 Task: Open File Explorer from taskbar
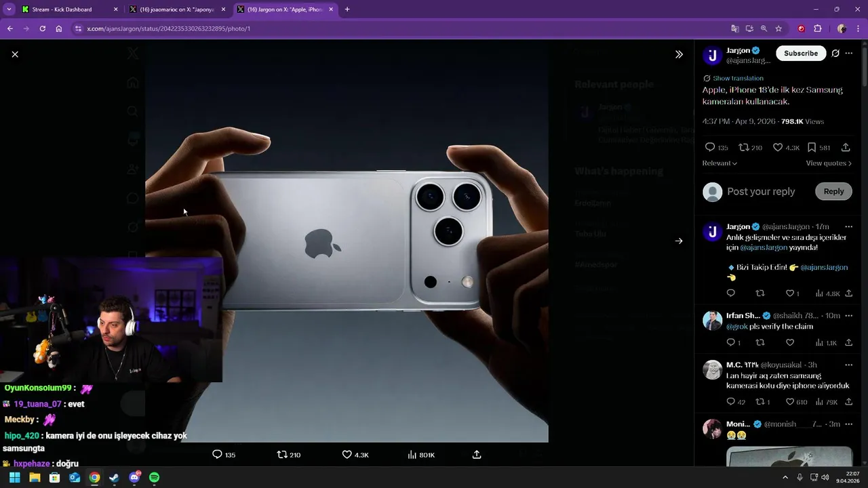35,477
